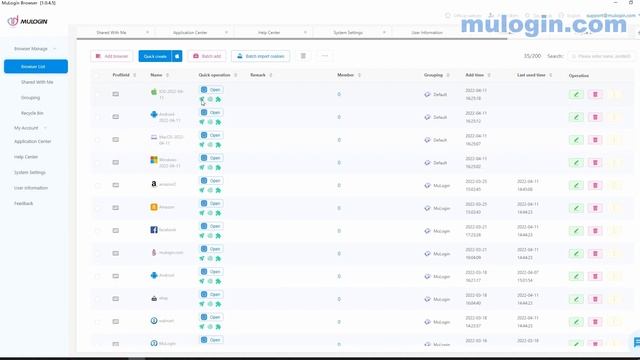
Task: Select the Android 2022-04-11 row checkbox
Action: click(x=98, y=117)
